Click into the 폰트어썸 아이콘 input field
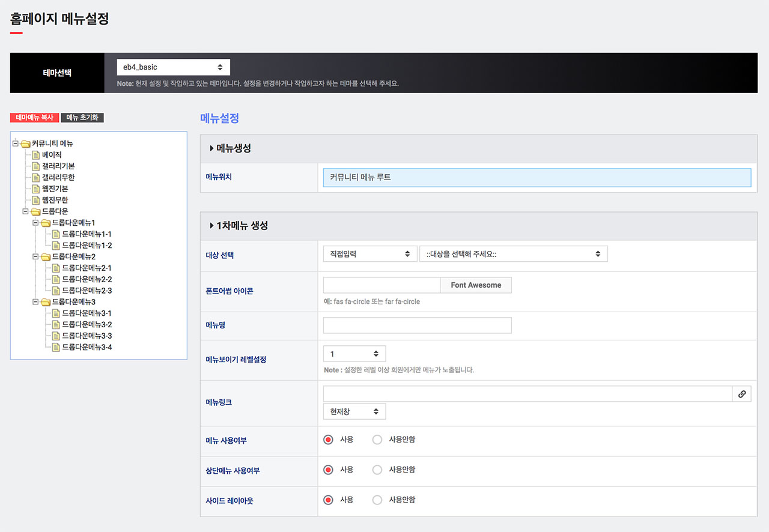Image resolution: width=769 pixels, height=532 pixels. pos(382,285)
